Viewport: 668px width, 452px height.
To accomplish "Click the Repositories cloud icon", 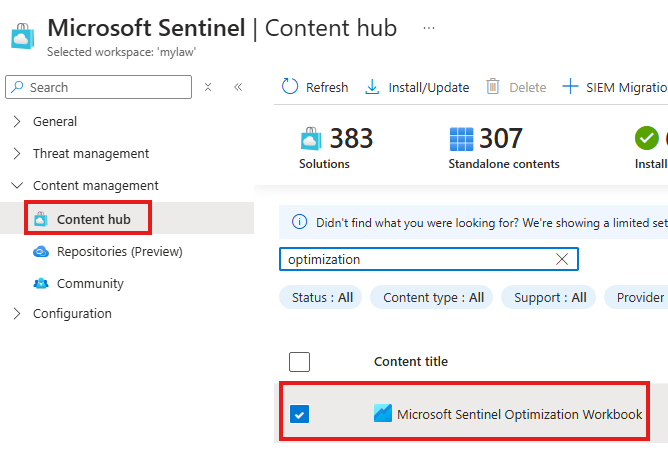I will [x=40, y=252].
